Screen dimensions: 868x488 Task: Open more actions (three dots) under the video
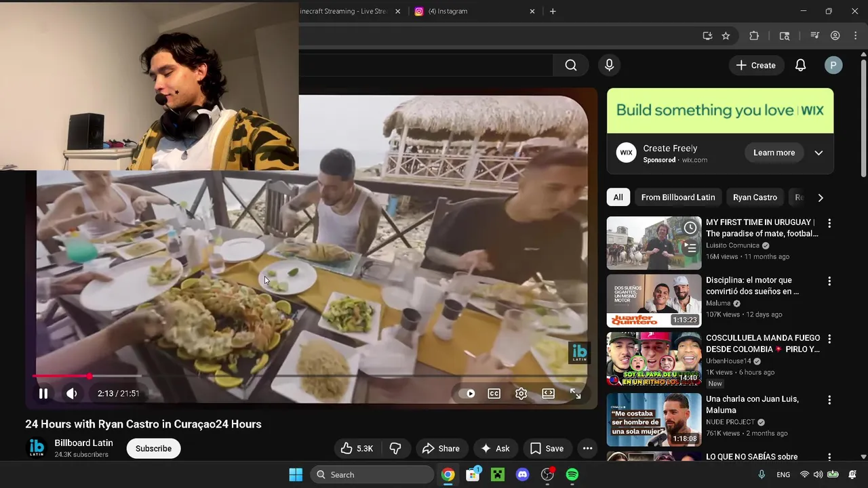(x=587, y=448)
